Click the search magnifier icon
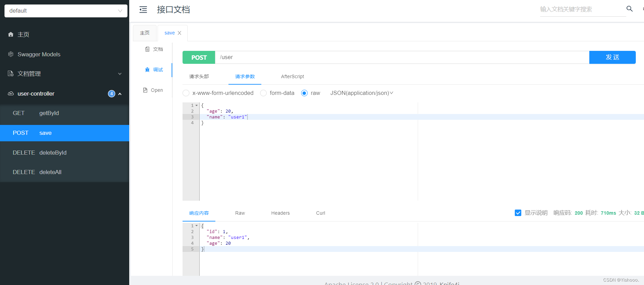Screen dimensions: 644x285 click(630, 9)
